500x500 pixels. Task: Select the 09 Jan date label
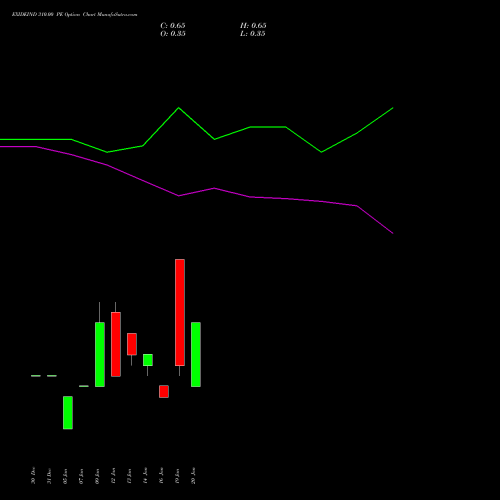pos(97,475)
